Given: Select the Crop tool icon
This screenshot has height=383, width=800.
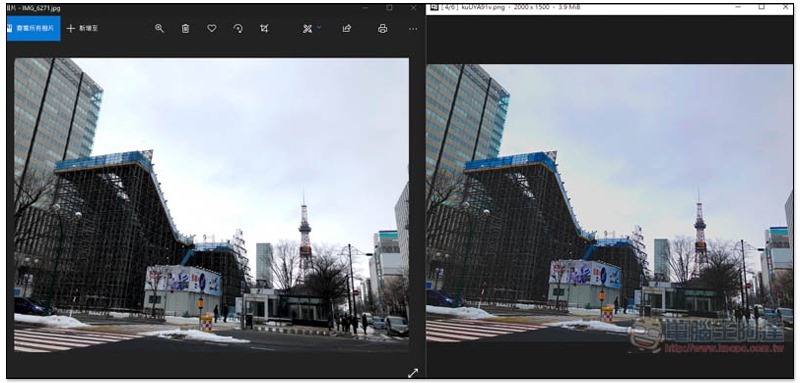Looking at the screenshot, I should [264, 29].
